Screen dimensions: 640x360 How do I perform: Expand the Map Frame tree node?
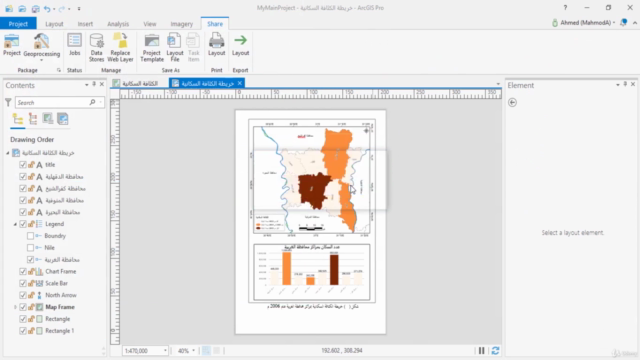15,307
